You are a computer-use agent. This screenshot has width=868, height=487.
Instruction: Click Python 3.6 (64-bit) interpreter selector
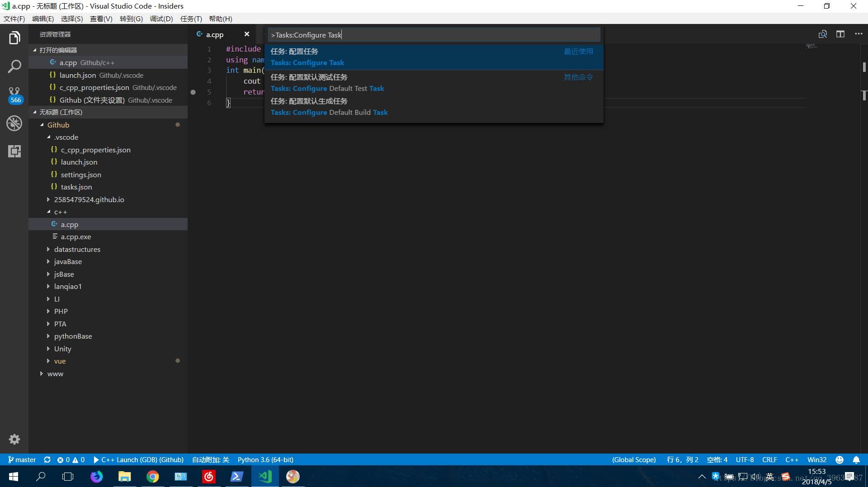tap(265, 459)
